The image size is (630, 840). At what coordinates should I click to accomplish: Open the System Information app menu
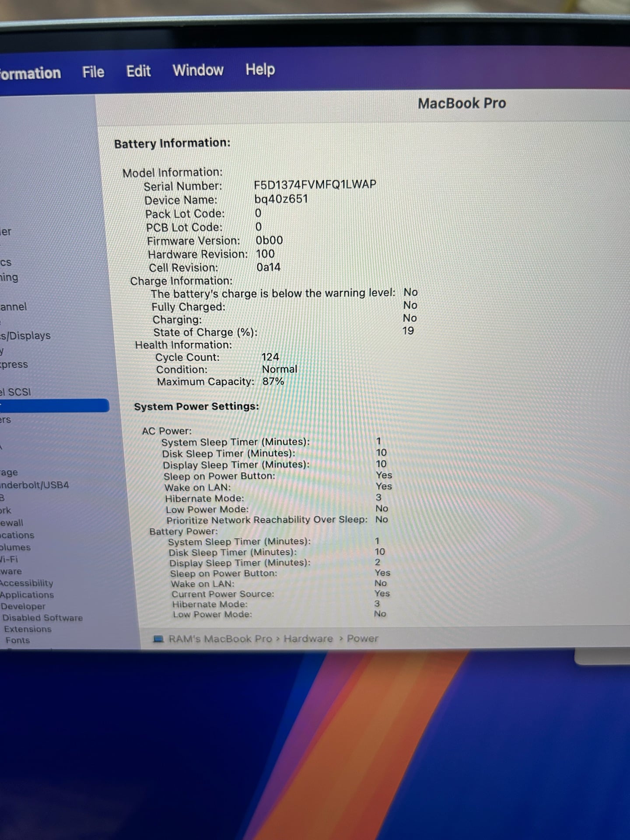30,73
